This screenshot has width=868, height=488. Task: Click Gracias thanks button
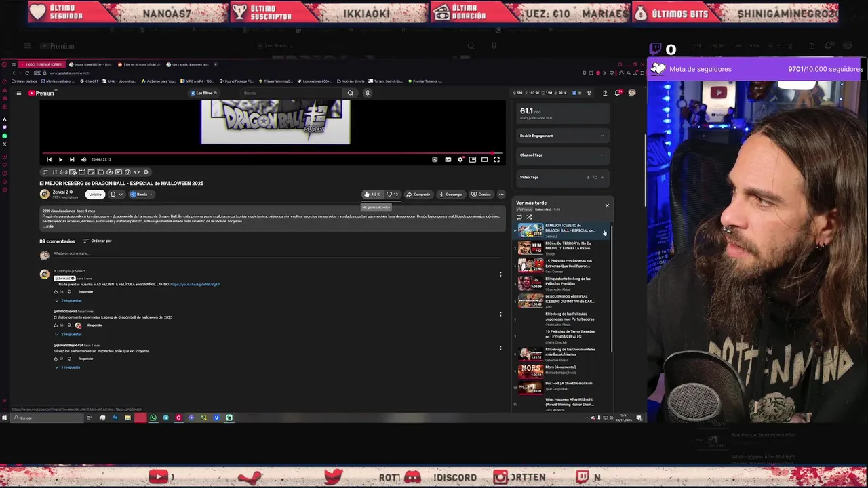[x=481, y=195]
